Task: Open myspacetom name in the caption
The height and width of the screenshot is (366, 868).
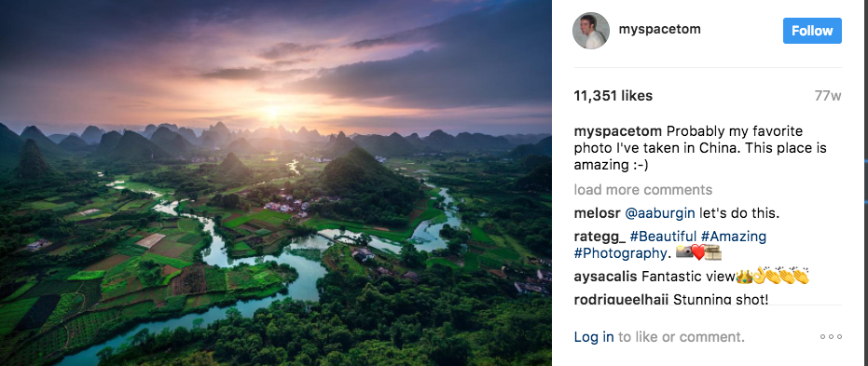Action: click(x=618, y=131)
